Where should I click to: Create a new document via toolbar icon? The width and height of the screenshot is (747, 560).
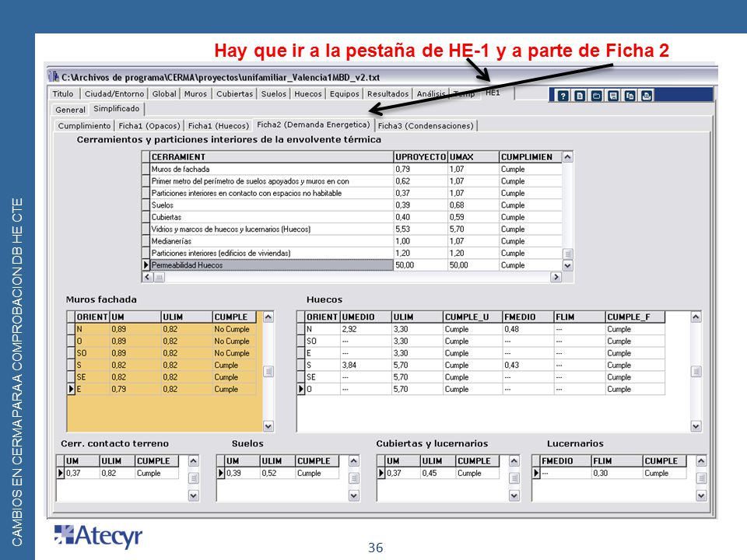pos(580,96)
